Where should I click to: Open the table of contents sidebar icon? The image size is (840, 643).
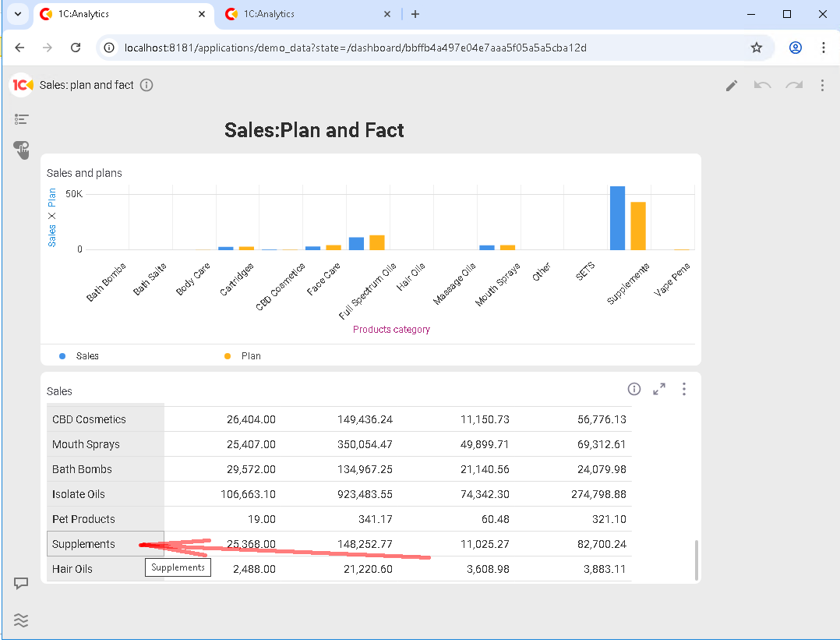coord(21,119)
